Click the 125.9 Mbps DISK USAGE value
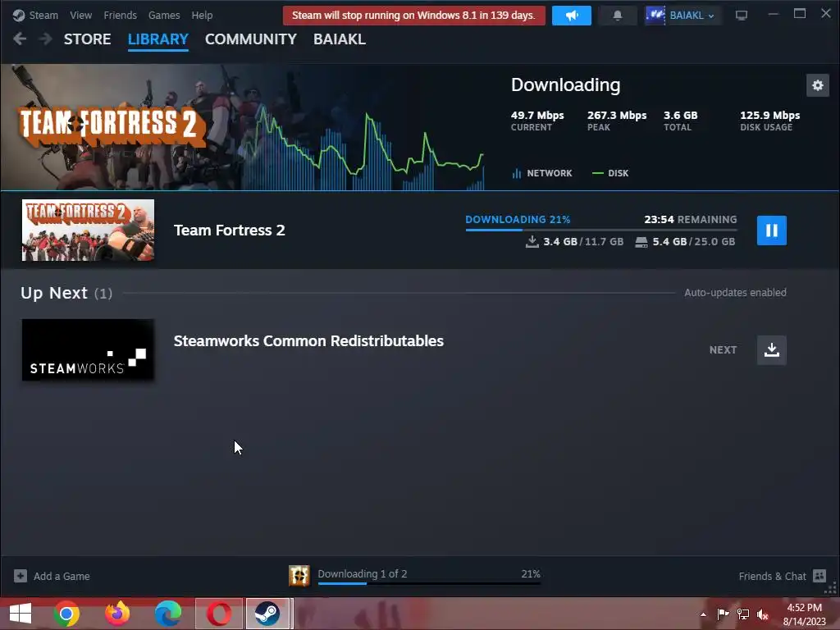Image resolution: width=840 pixels, height=630 pixels. (x=769, y=115)
